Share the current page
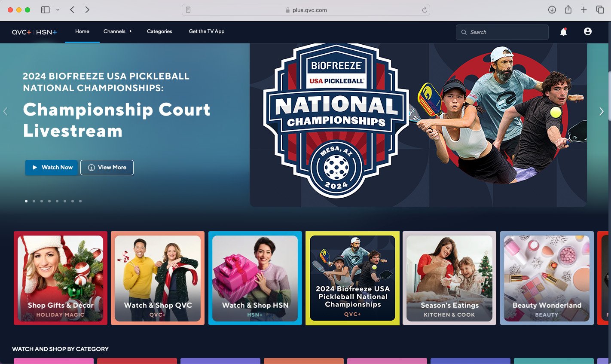Image resolution: width=611 pixels, height=364 pixels. click(x=568, y=9)
